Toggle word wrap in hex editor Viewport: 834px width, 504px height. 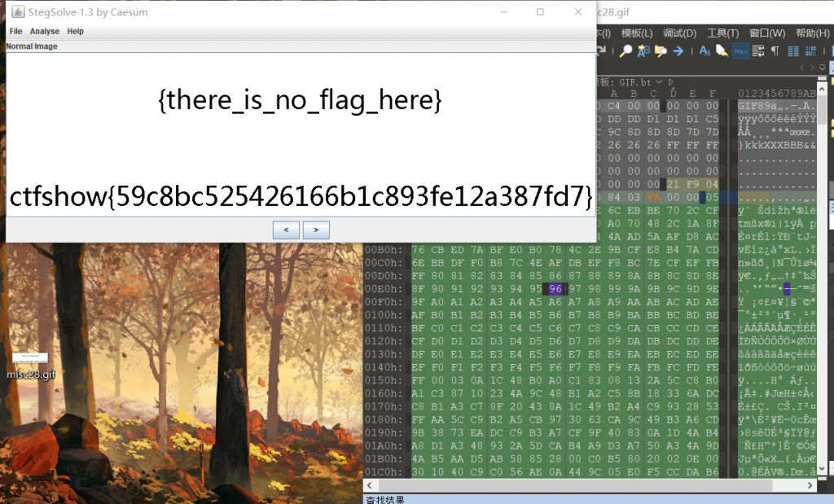759,51
